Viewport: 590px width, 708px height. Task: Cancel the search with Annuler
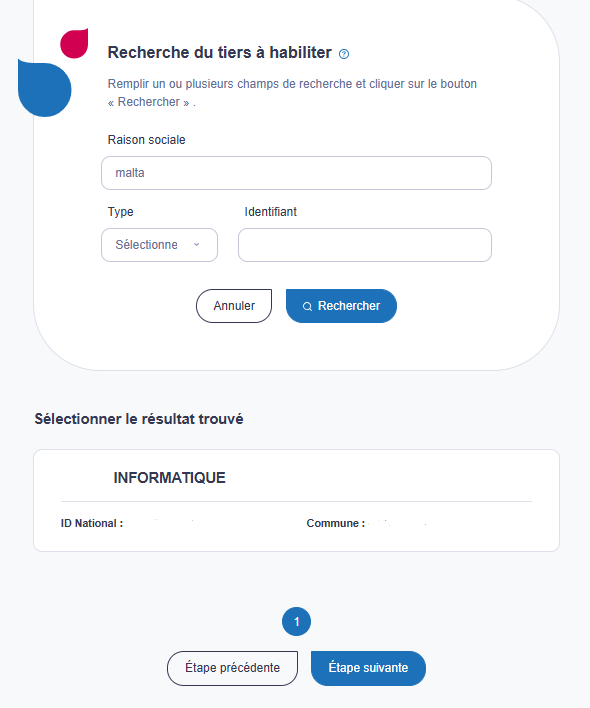(x=234, y=306)
